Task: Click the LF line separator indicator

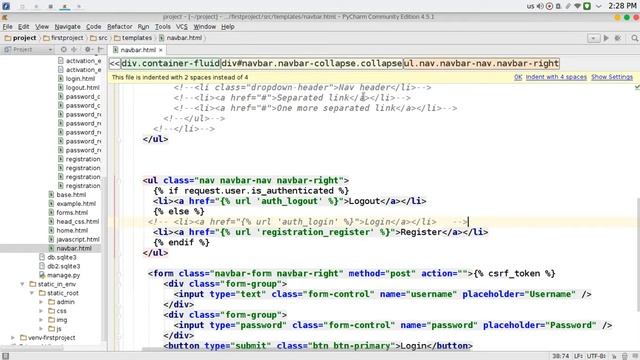Action: (x=578, y=356)
